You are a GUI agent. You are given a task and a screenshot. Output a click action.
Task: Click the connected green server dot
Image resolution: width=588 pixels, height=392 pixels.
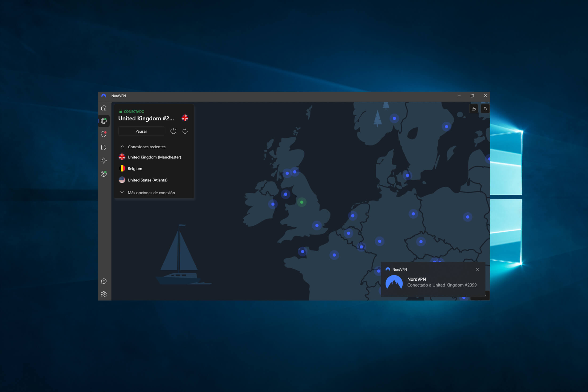pyautogui.click(x=302, y=202)
